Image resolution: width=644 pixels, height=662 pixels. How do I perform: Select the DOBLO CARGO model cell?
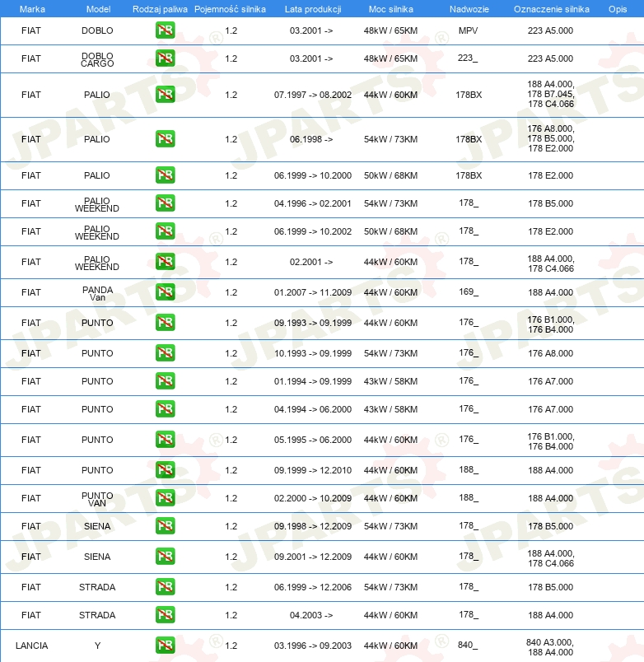click(x=97, y=59)
